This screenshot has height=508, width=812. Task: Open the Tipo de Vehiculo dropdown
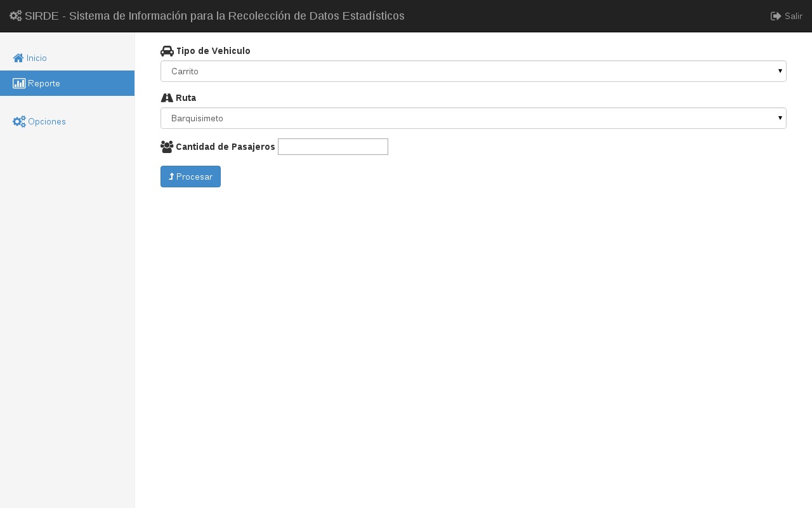pos(473,71)
